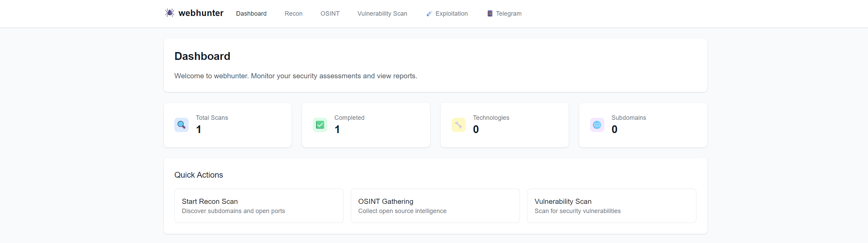The image size is (868, 243).
Task: Click 'Collect open source intelligence' text
Action: tap(402, 211)
